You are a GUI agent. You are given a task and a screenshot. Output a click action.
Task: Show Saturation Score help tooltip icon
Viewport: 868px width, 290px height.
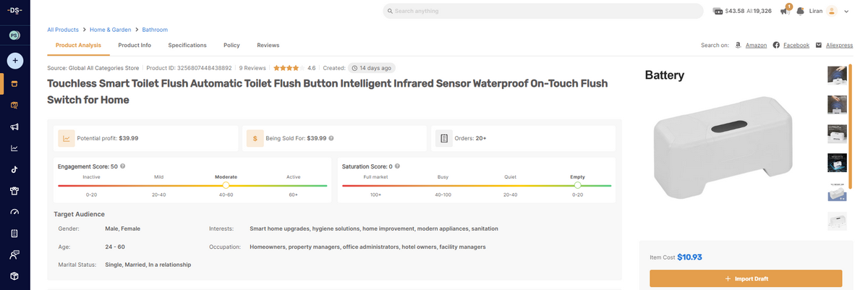click(398, 166)
